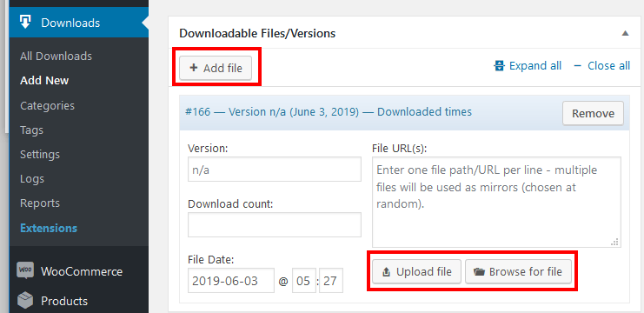This screenshot has width=644, height=313.
Task: Click the plus icon on Add file
Action: (194, 68)
